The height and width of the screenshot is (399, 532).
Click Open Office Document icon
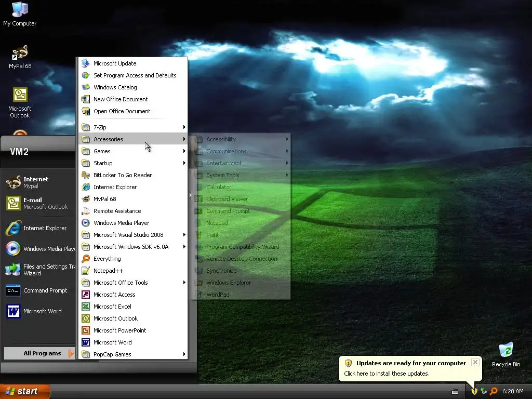86,111
